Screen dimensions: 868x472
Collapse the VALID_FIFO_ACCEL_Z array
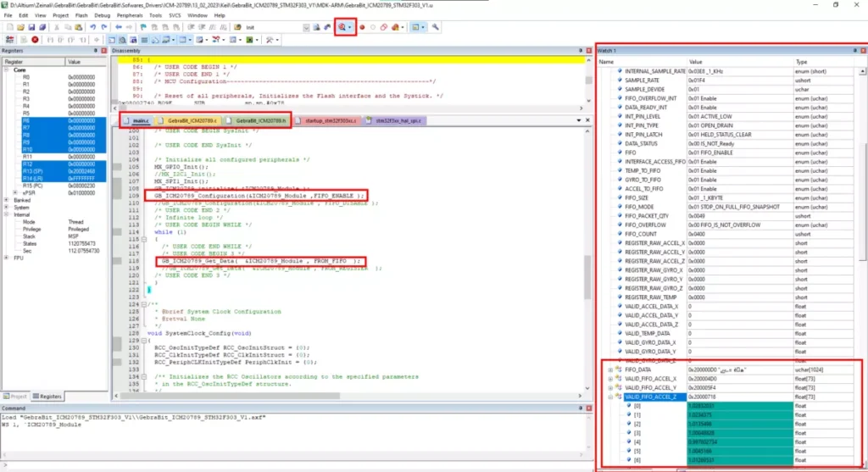pos(610,397)
